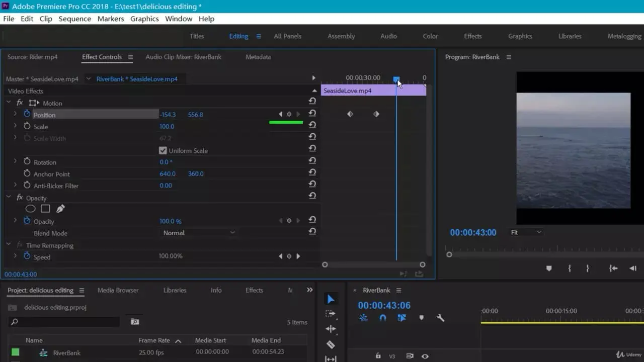Open the Fit zoom level dropdown
644x362 pixels.
526,232
